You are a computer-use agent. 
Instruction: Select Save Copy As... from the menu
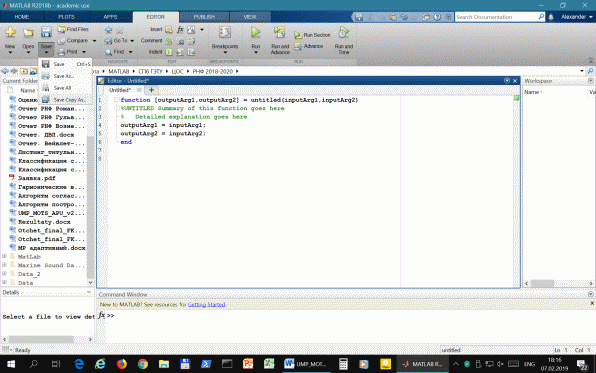[x=66, y=100]
